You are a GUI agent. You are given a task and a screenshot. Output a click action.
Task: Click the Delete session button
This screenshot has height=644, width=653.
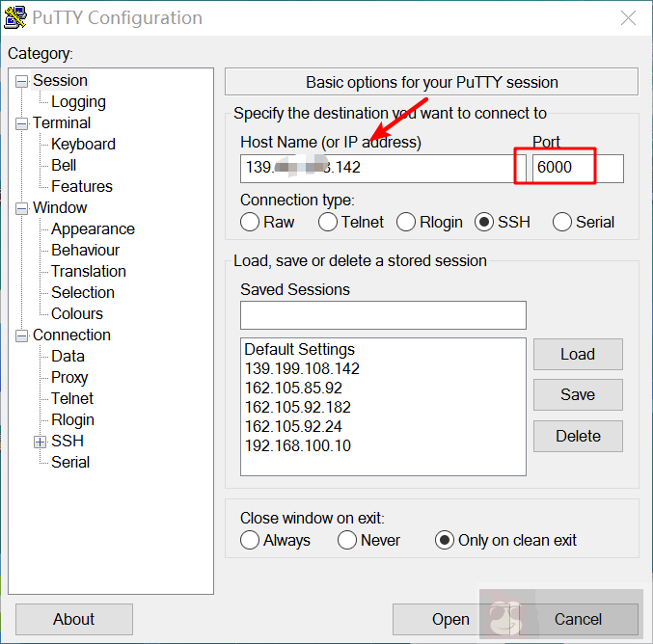click(x=578, y=437)
